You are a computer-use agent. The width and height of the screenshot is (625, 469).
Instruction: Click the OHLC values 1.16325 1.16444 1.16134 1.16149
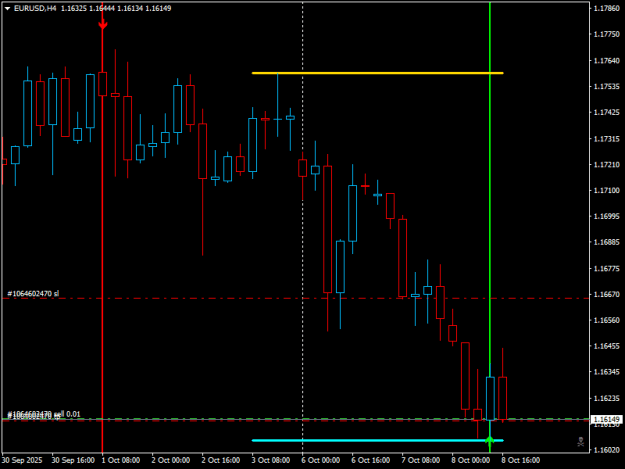point(116,8)
